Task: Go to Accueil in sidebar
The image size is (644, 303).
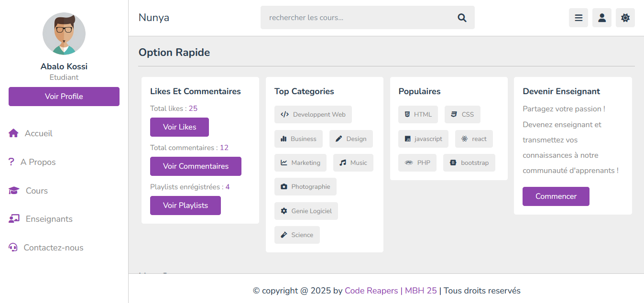Action: (x=38, y=133)
